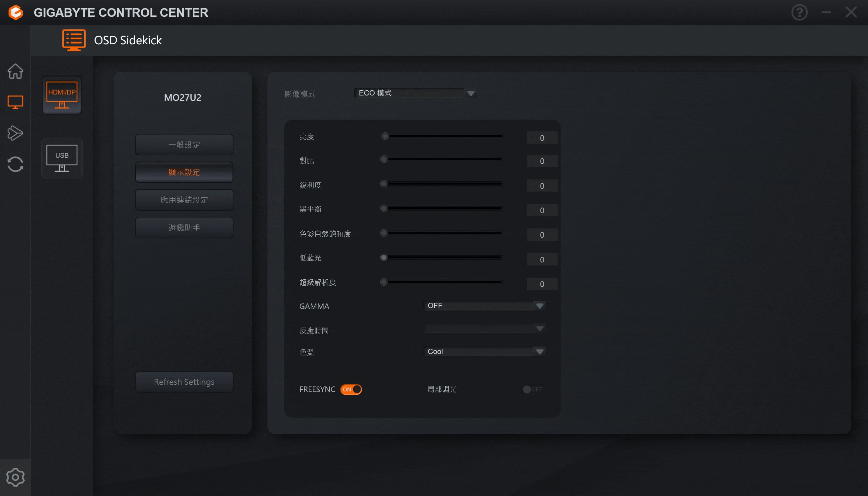Click the 低藍光 slider handle
868x496 pixels.
click(384, 258)
